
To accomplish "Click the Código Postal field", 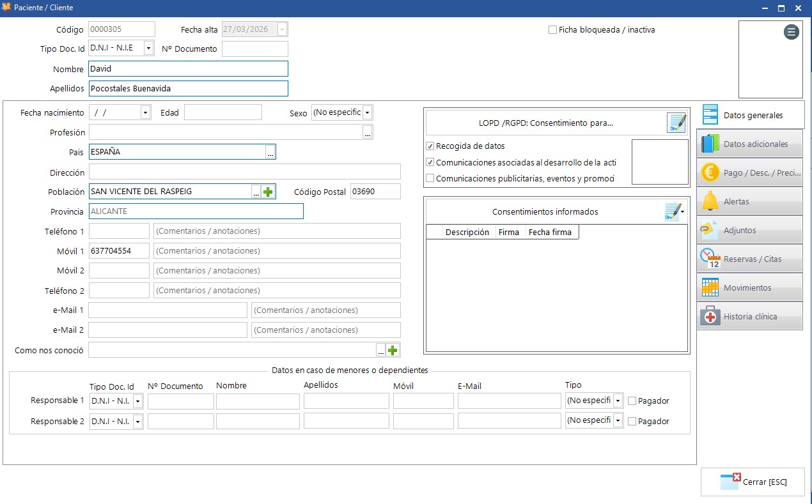I will (x=376, y=192).
